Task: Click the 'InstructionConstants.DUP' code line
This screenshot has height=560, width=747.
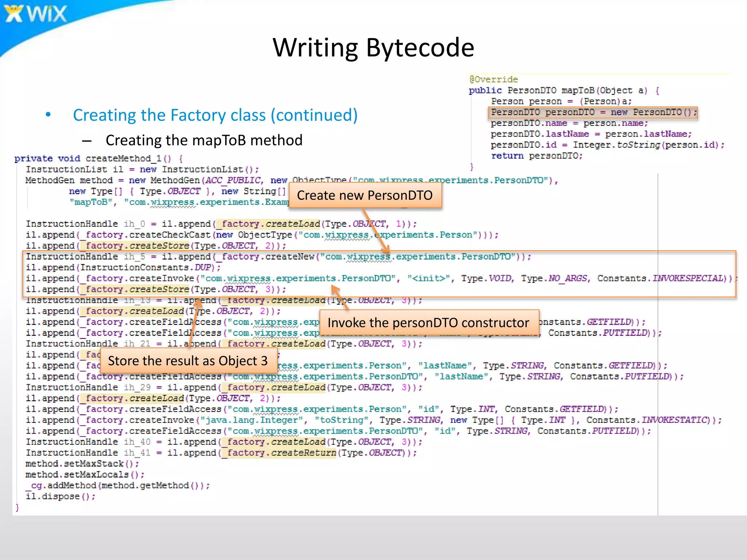Action: (123, 268)
